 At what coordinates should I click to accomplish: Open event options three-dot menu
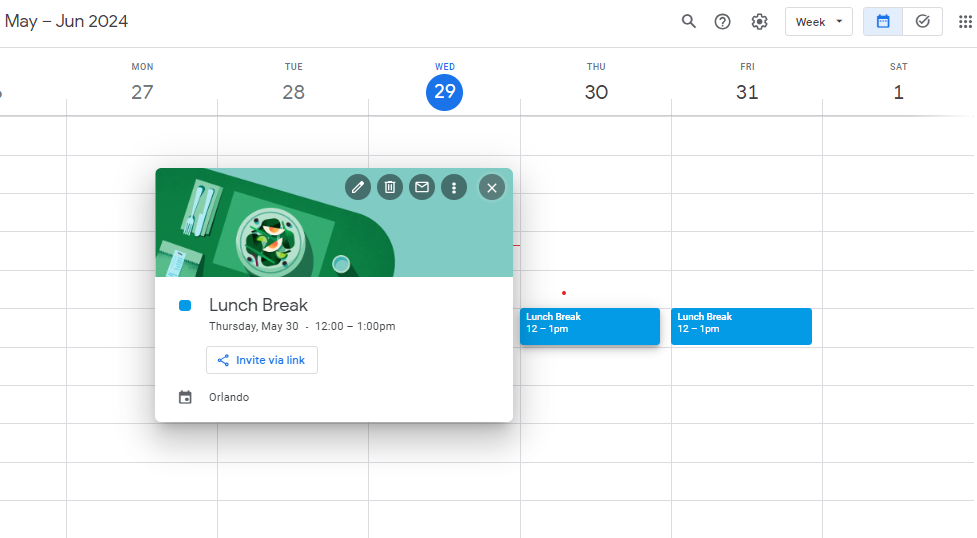click(x=454, y=187)
